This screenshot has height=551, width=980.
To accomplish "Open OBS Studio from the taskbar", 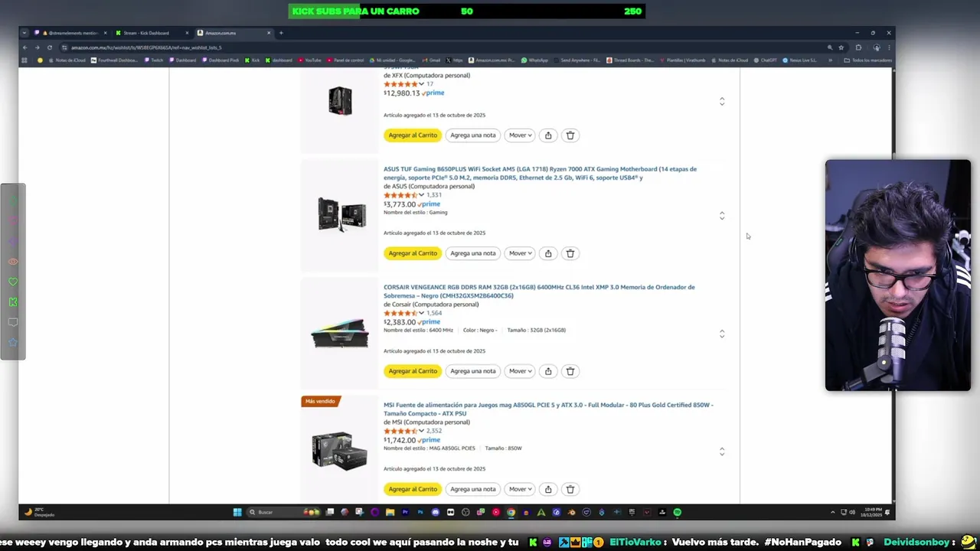I will pyautogui.click(x=465, y=512).
